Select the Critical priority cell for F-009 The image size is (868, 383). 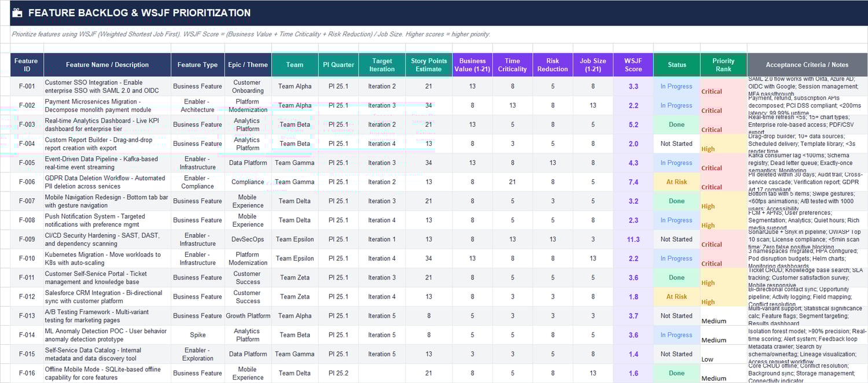[x=723, y=244]
